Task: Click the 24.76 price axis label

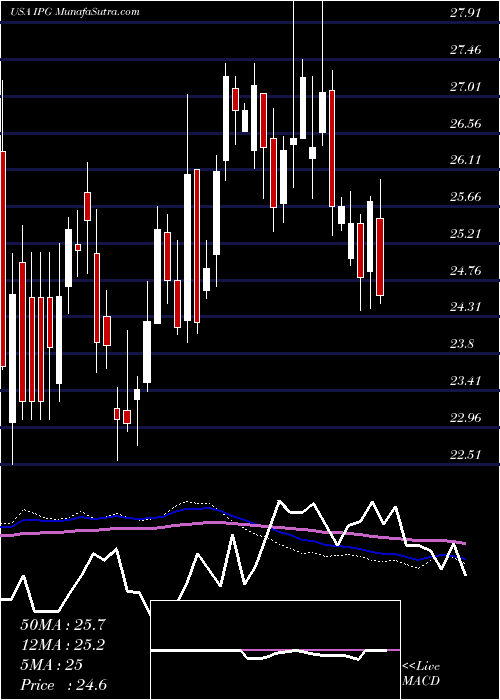Action: tap(466, 271)
